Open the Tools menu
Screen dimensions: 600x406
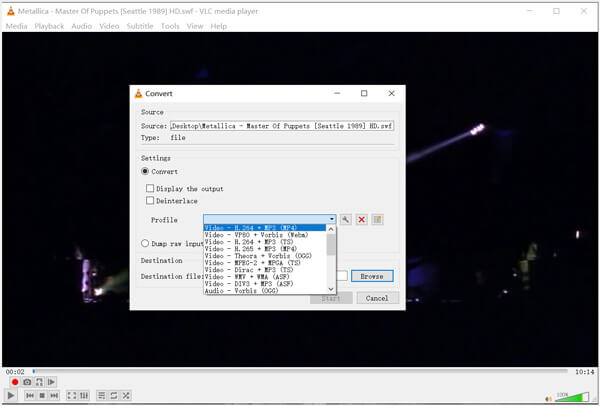(x=170, y=26)
